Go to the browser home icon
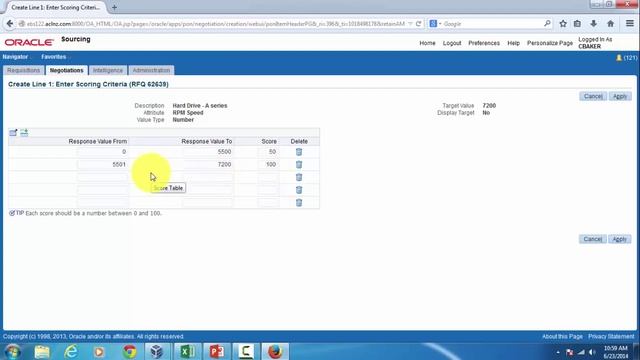This screenshot has width=640, height=360. (610, 24)
